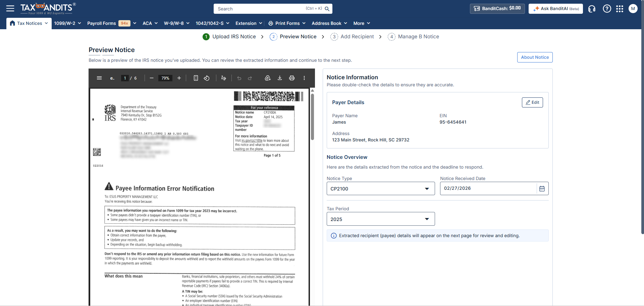Zoom out on the PDF preview
Viewport: 644px width, 306px height.
tap(152, 78)
